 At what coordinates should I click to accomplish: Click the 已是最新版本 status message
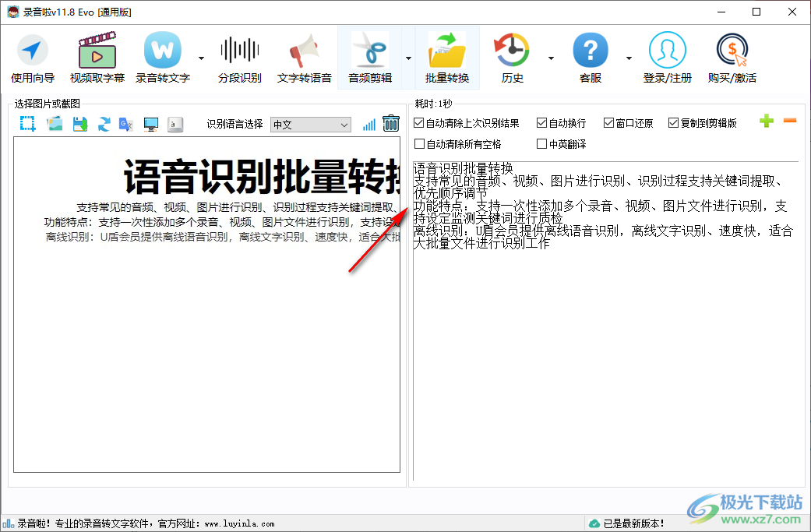(633, 523)
